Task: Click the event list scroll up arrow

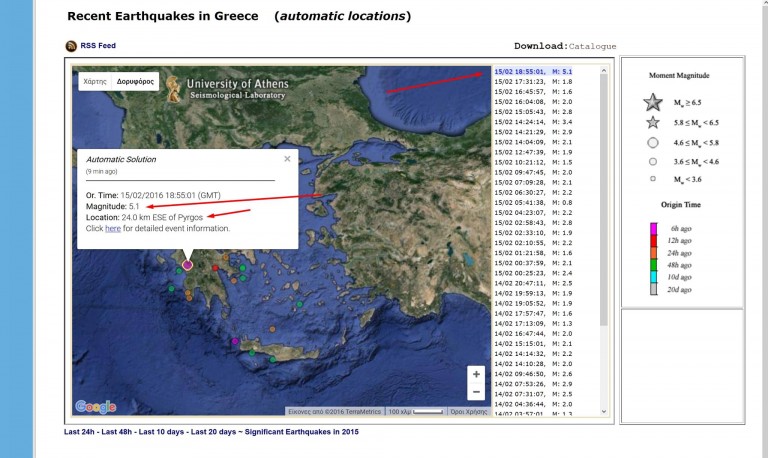Action: [x=604, y=71]
